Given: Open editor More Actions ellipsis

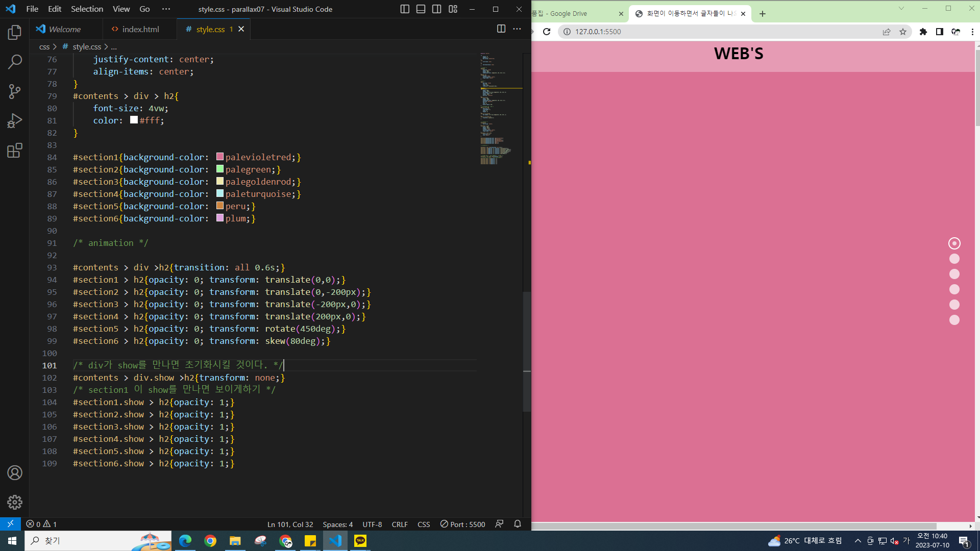Looking at the screenshot, I should pyautogui.click(x=517, y=29).
